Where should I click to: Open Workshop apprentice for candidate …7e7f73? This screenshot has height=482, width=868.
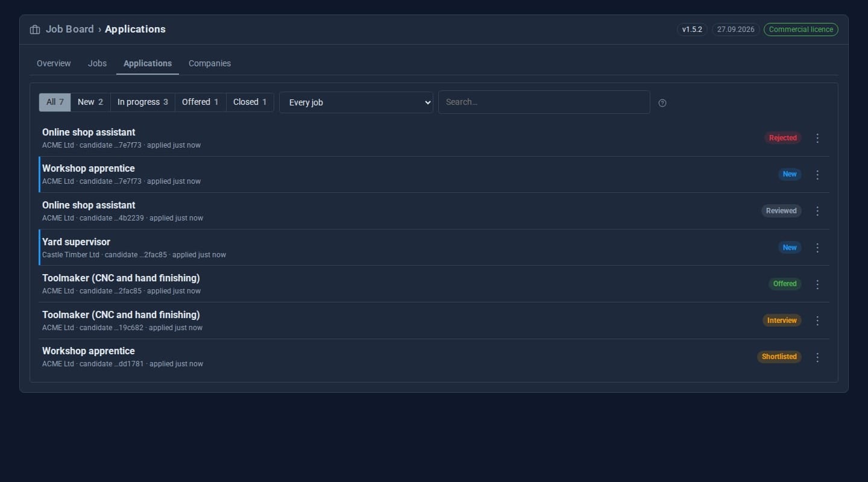(89, 168)
